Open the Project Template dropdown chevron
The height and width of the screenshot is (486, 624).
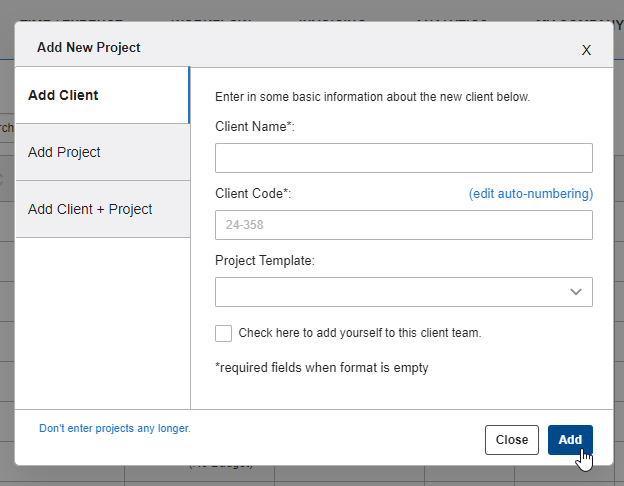click(x=576, y=292)
